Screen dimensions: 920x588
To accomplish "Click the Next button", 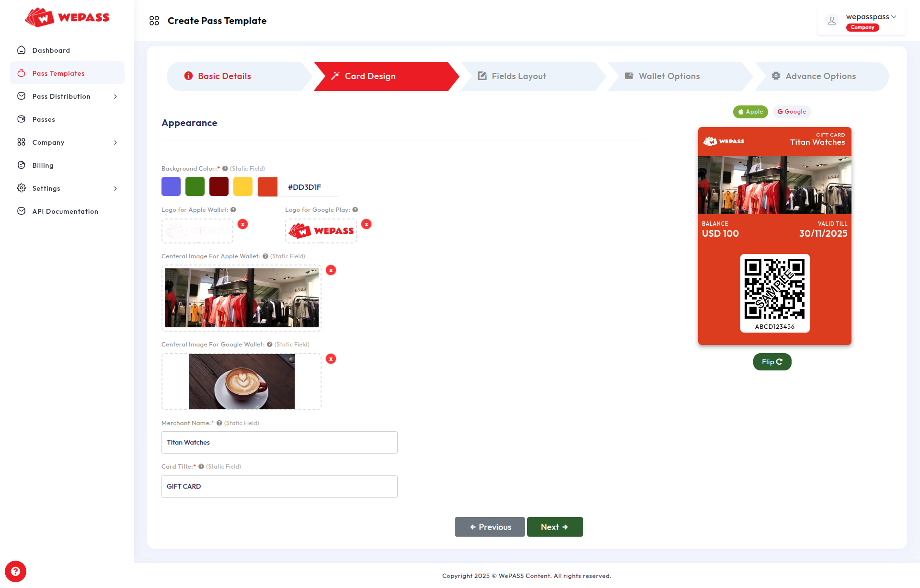I will tap(554, 527).
